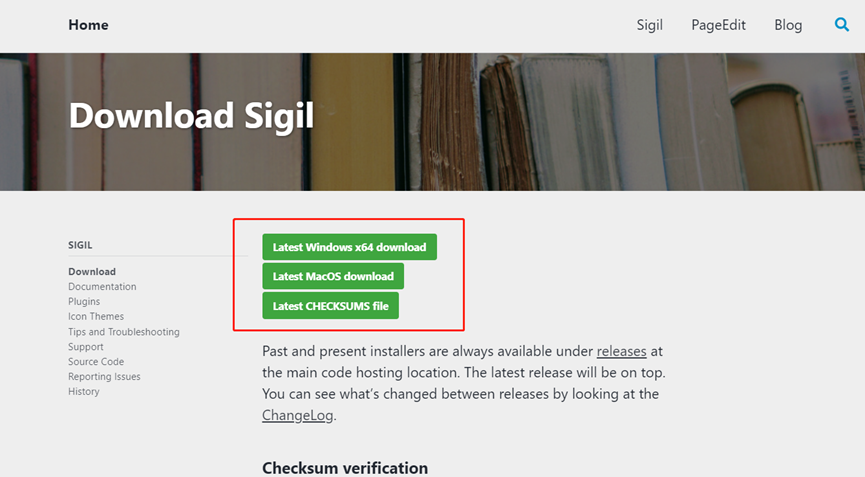
Task: Open Documentation from the sidebar
Action: pyautogui.click(x=102, y=287)
